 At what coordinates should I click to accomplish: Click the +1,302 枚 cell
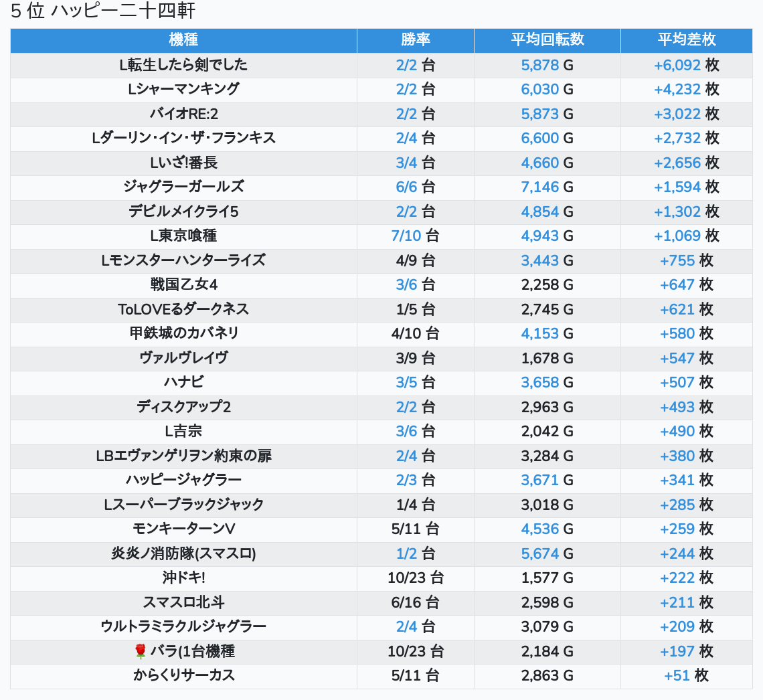click(687, 211)
